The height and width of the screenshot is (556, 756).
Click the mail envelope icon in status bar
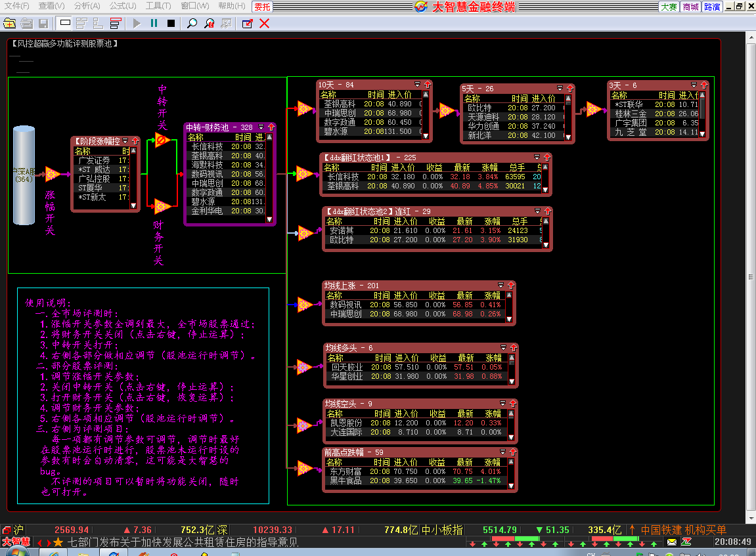pyautogui.click(x=672, y=542)
